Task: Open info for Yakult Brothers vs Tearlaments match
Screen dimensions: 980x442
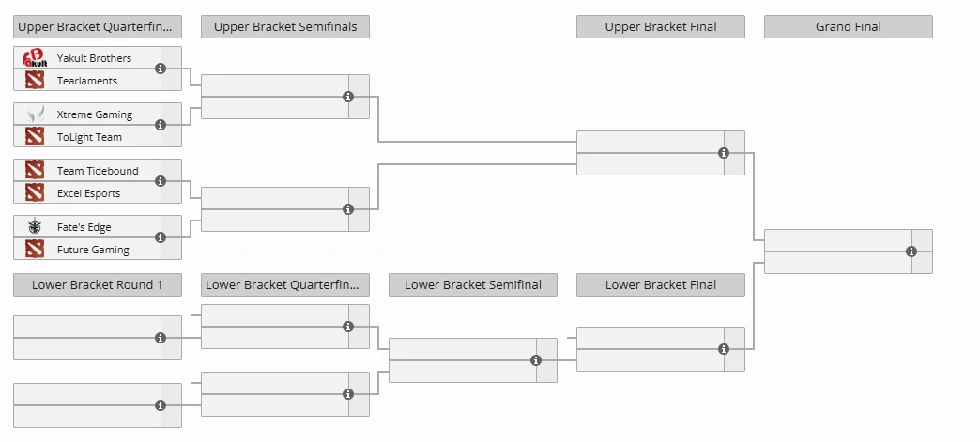Action: 161,69
